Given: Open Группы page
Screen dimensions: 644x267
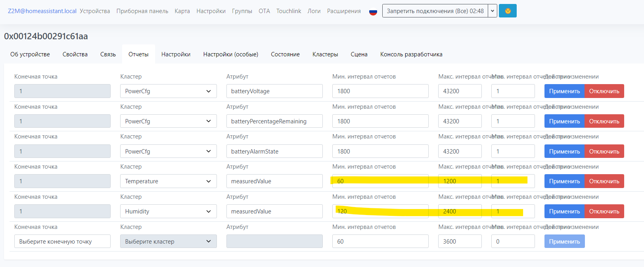Looking at the screenshot, I should coord(242,11).
